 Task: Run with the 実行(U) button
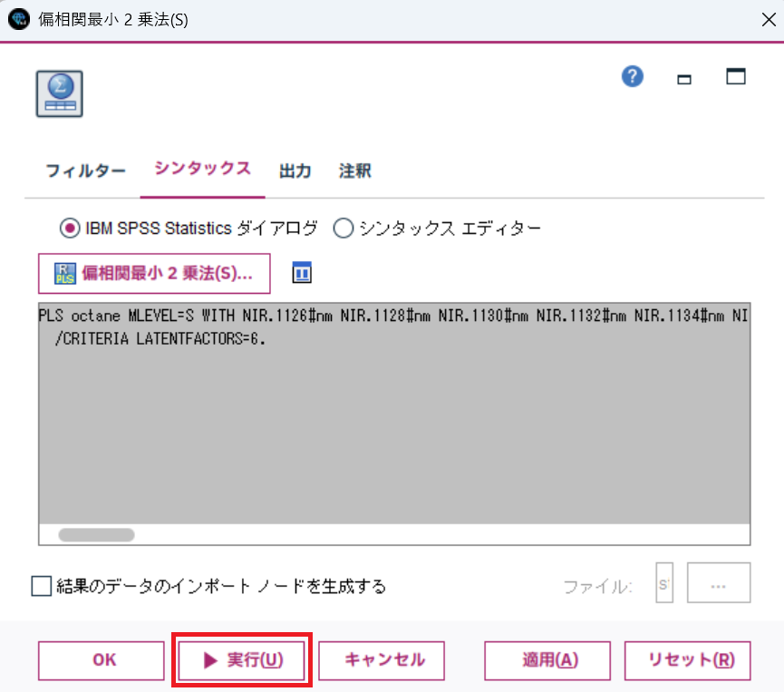click(241, 660)
